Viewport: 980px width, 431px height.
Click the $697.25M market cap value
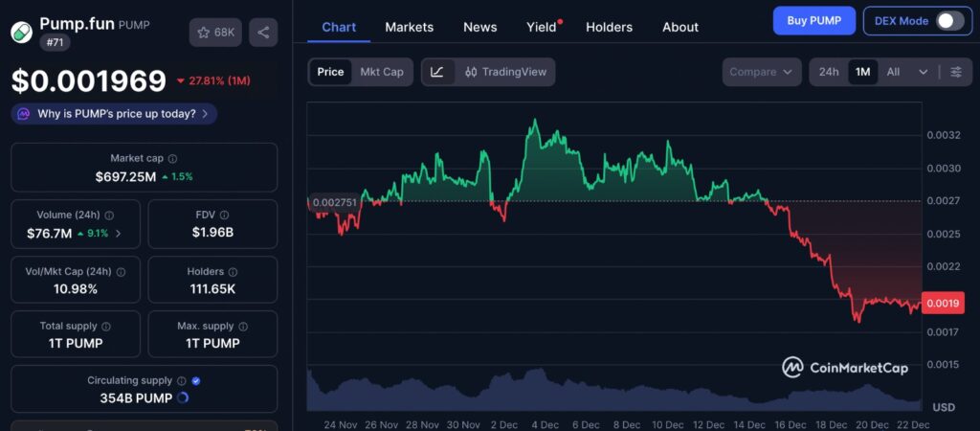coord(125,177)
